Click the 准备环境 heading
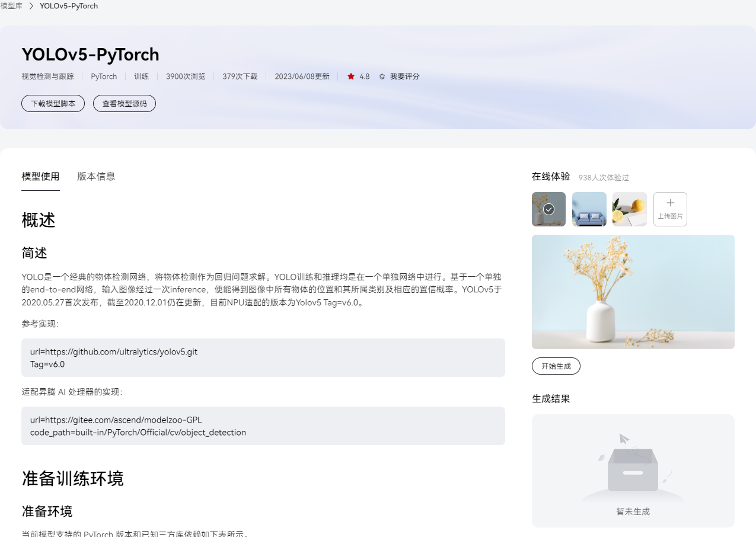756x537 pixels. (x=47, y=511)
